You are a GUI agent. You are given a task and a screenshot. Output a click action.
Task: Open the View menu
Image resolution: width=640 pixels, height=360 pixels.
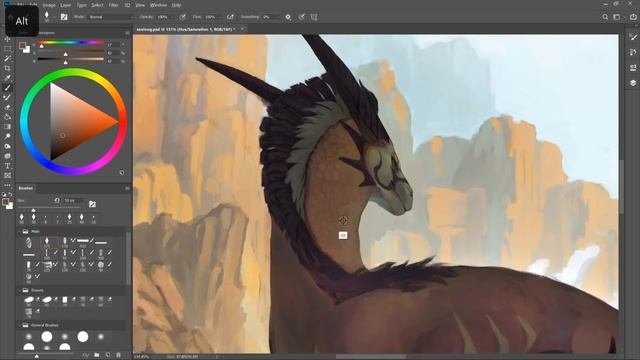point(140,5)
